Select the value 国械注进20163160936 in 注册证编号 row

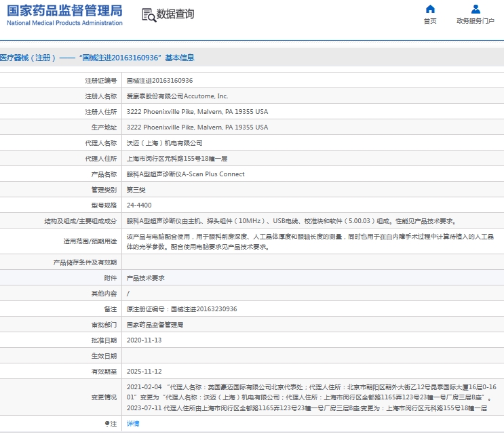tap(160, 80)
